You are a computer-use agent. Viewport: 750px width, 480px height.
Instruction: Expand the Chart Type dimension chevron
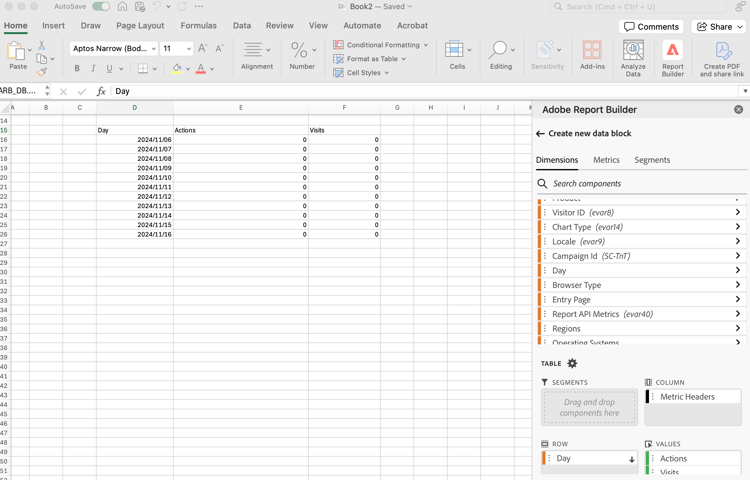click(738, 227)
